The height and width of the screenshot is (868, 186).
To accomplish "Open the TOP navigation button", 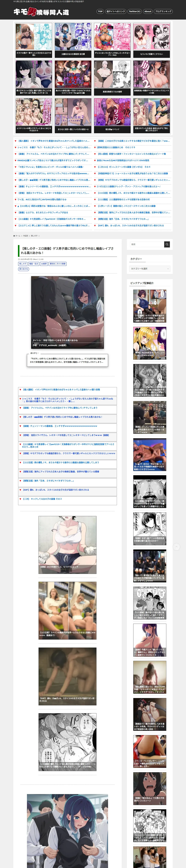I will tap(100, 11).
